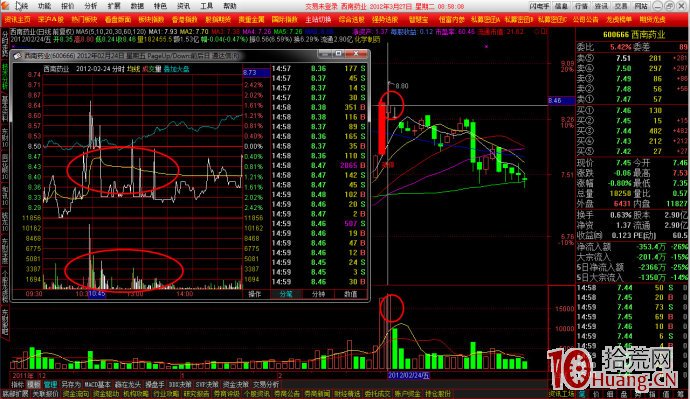Open the 报价 menu

tap(67, 6)
